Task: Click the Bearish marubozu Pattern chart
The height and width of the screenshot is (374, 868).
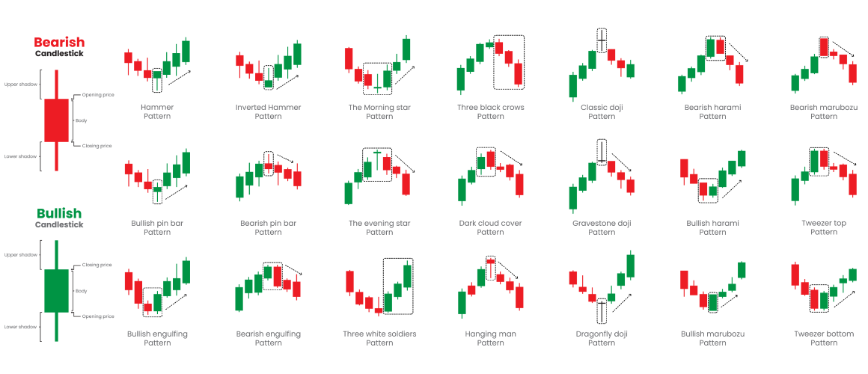Action: point(824,64)
